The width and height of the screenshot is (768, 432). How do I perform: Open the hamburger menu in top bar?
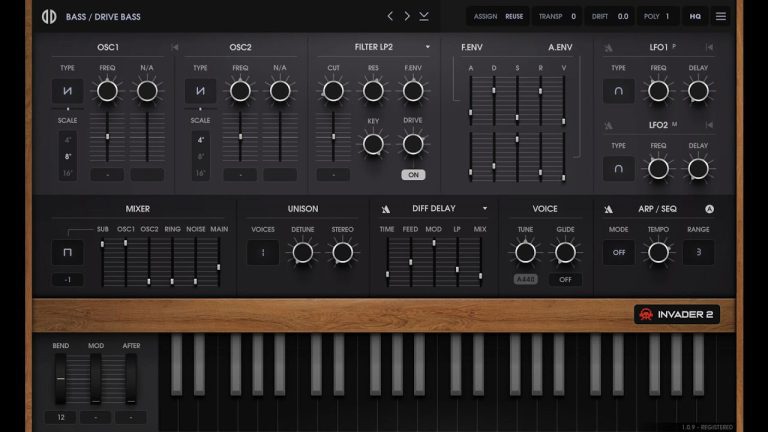coord(720,16)
